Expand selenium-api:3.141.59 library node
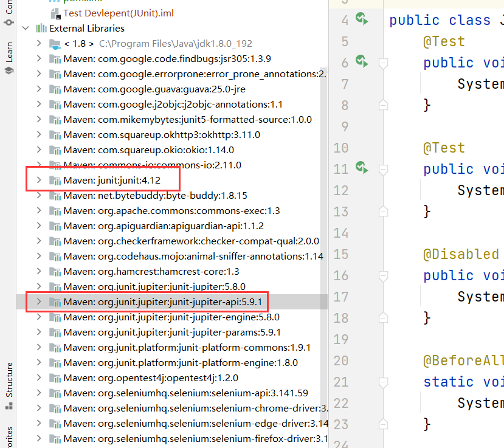The height and width of the screenshot is (448, 504). point(39,393)
